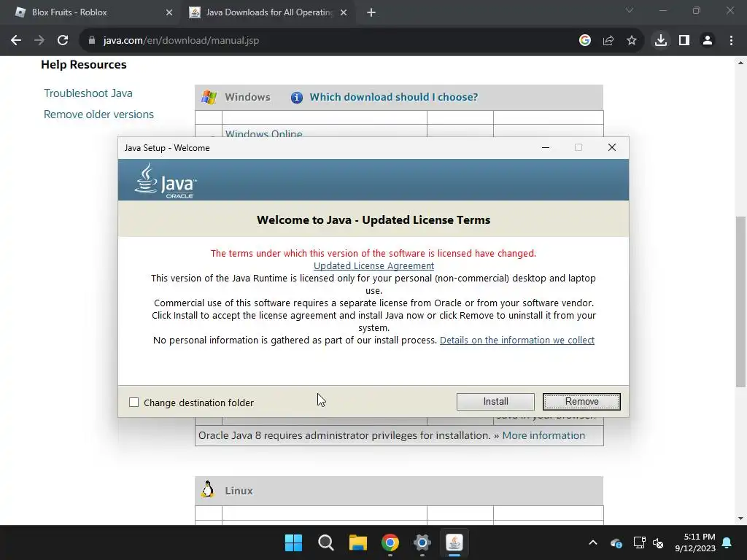View site security lock information
Image resolution: width=747 pixels, height=560 pixels.
tap(92, 41)
